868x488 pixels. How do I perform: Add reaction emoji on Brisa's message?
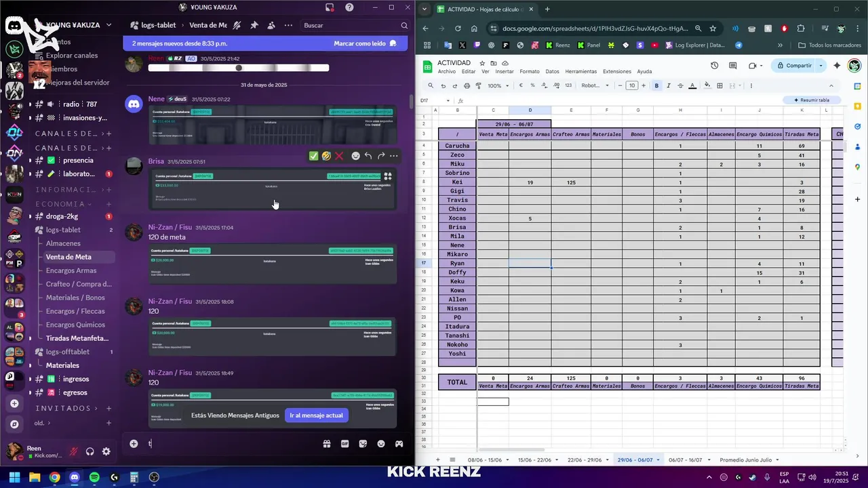point(355,156)
